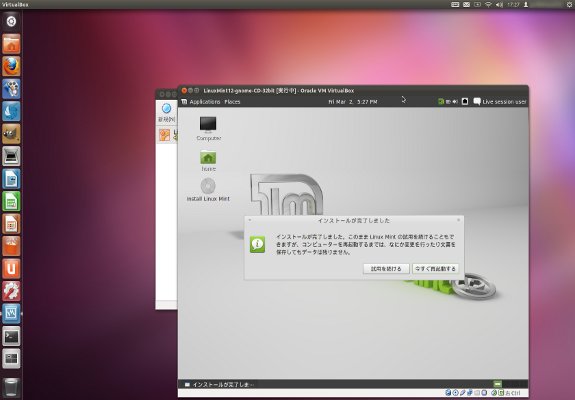575x400 pixels.
Task: Open System Settings from launcher
Action: (11, 291)
